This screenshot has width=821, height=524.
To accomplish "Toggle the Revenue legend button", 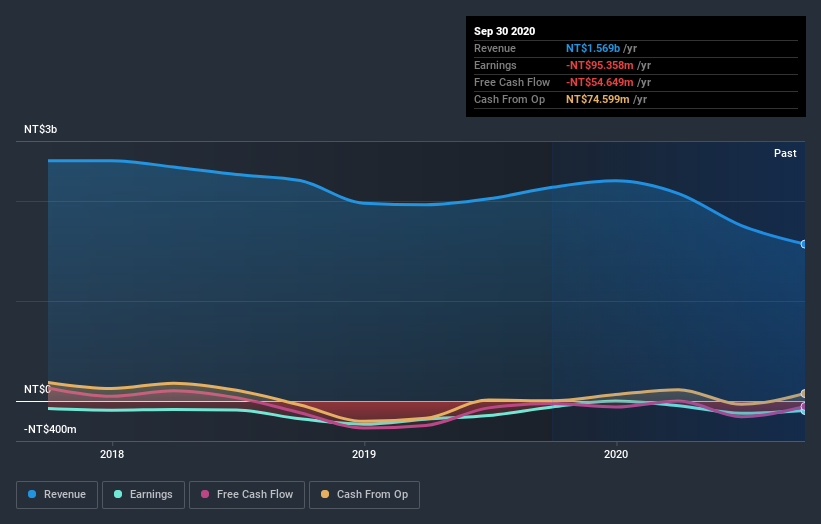I will coord(57,495).
